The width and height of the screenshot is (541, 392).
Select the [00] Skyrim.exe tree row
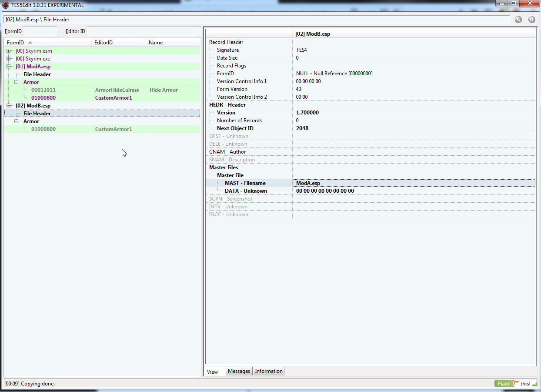coord(102,59)
